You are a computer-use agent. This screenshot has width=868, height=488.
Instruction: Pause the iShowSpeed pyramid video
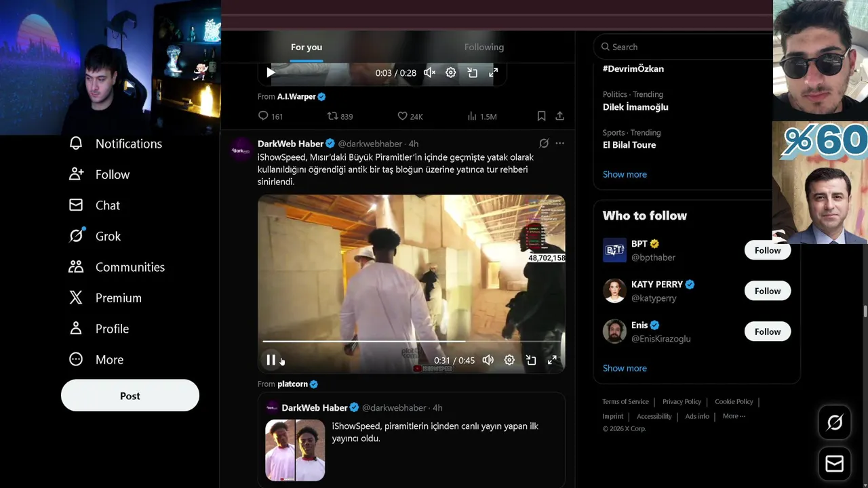point(271,361)
